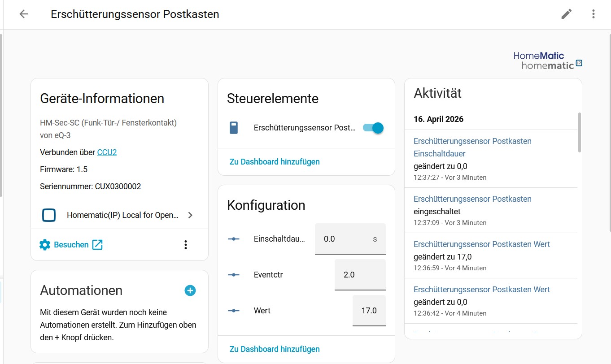This screenshot has height=364, width=611.
Task: Click the back arrow in header
Action: click(24, 14)
